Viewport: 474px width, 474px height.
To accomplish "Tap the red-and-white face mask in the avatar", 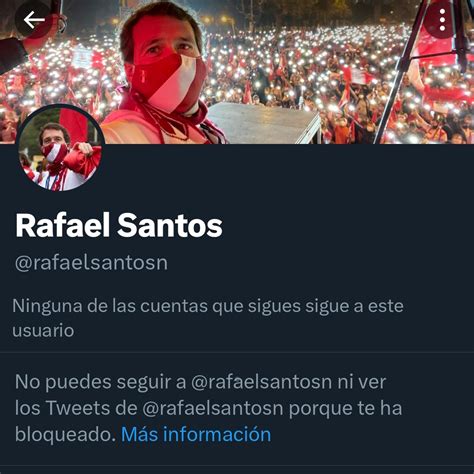I will point(54,153).
